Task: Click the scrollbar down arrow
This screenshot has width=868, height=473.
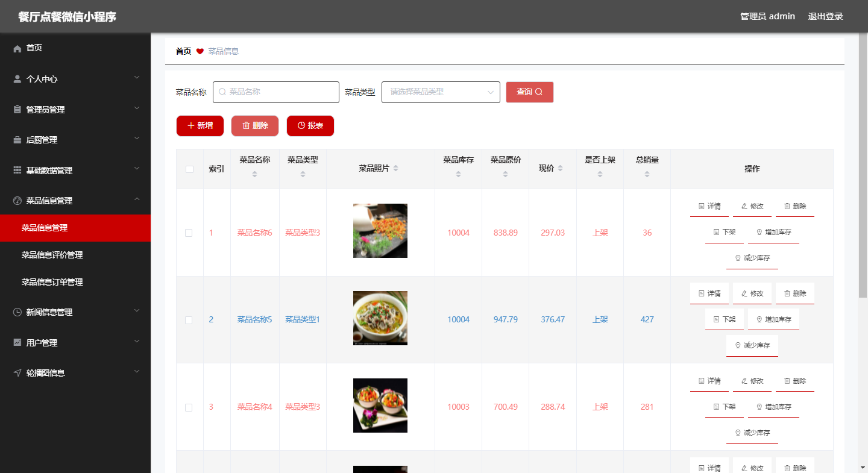Action: pyautogui.click(x=863, y=468)
